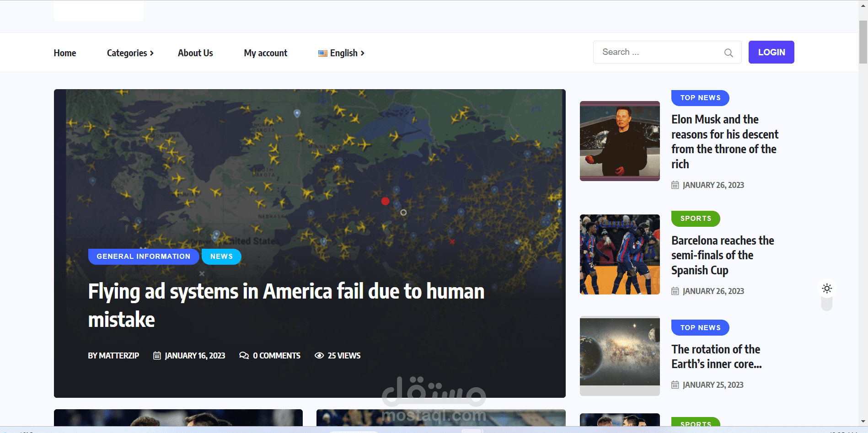Open the English language dropdown

coord(342,53)
